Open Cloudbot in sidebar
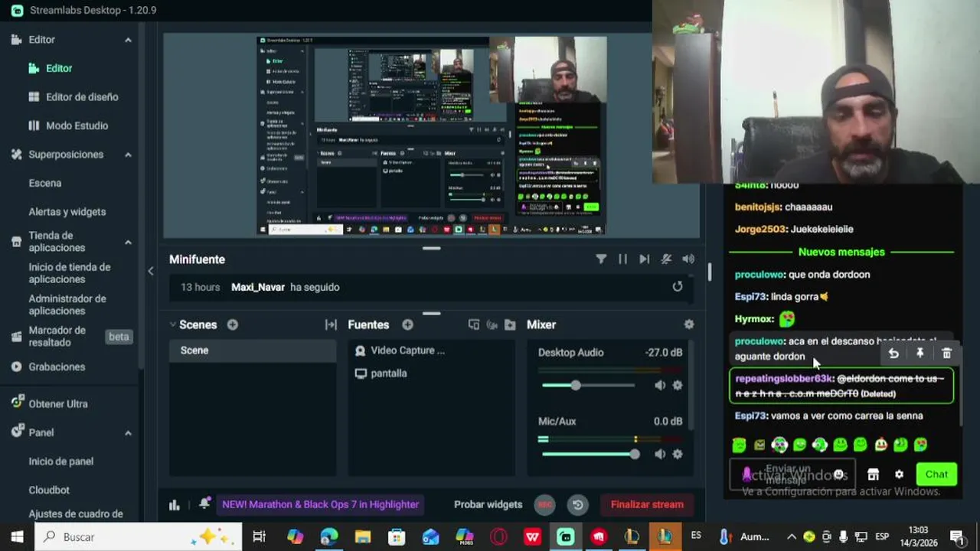Image resolution: width=980 pixels, height=551 pixels. [x=49, y=490]
